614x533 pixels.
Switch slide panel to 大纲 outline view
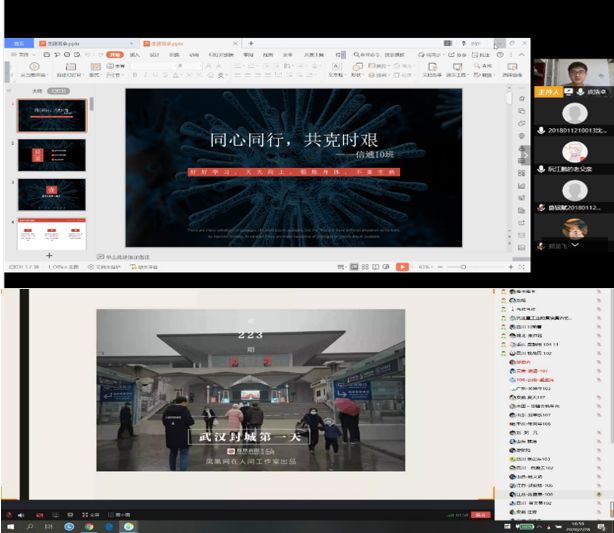[35, 90]
